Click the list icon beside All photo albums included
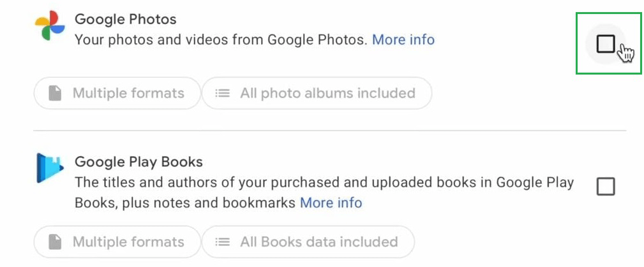Image resolution: width=644 pixels, height=267 pixels. pos(222,94)
